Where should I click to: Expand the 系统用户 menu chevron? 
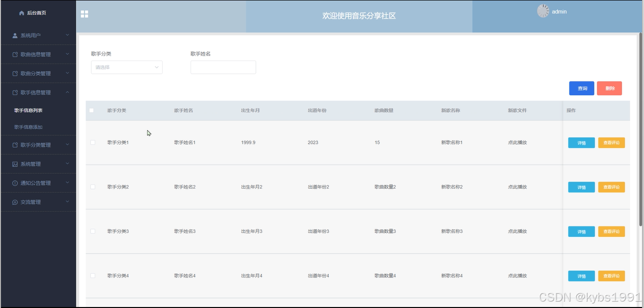pos(67,35)
